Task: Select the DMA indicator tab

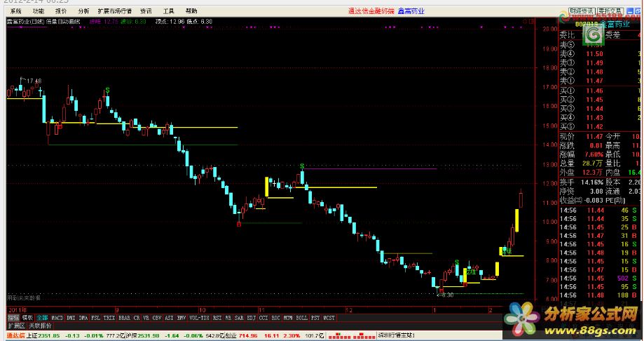Action: tap(83, 318)
